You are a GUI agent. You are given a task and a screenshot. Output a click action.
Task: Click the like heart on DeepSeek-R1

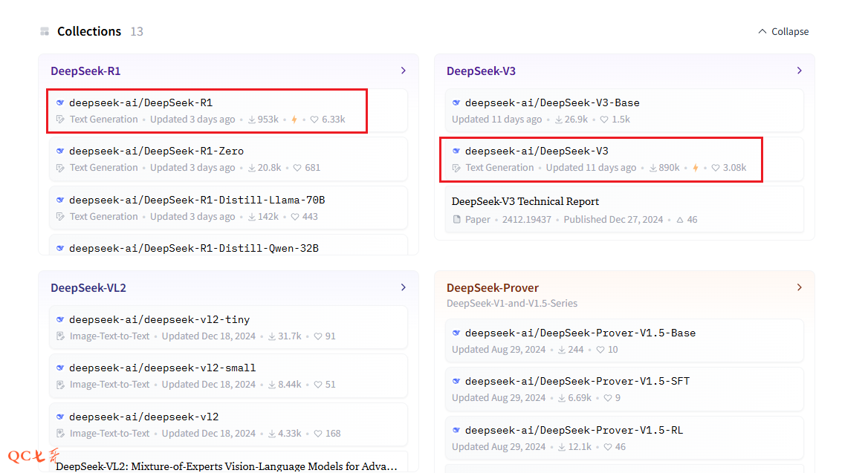point(314,120)
